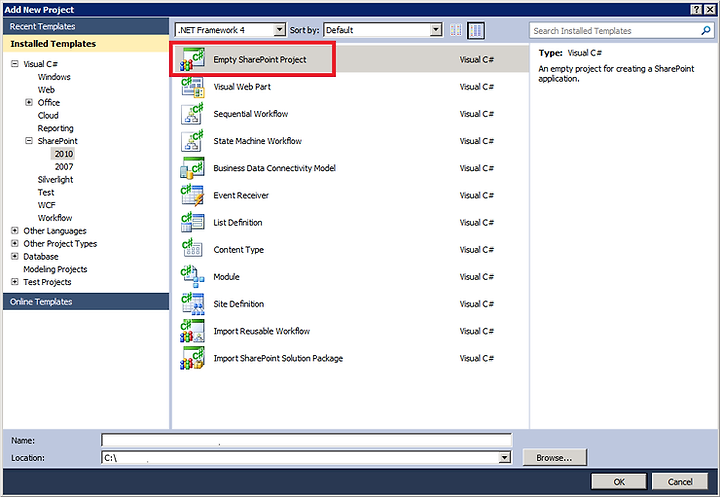Viewport: 720px width, 497px height.
Task: Pick the State Machine Workflow icon
Action: pyautogui.click(x=192, y=141)
